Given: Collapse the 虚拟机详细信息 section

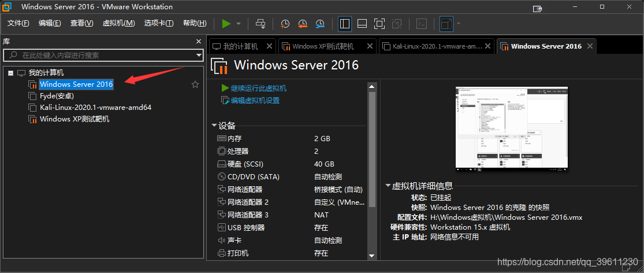Looking at the screenshot, I should point(388,186).
